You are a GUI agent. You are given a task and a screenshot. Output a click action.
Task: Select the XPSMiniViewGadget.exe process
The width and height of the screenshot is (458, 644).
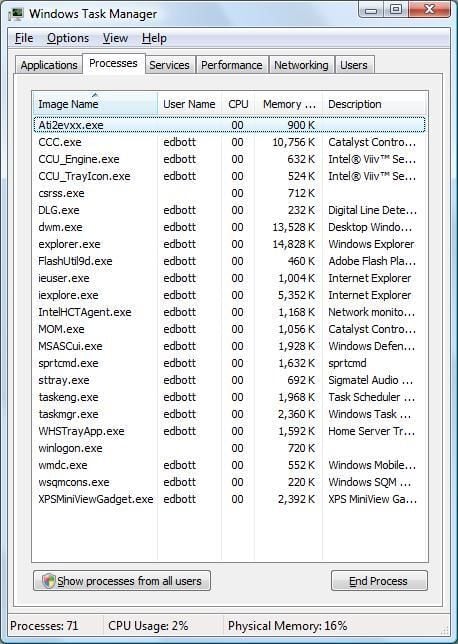[229, 499]
